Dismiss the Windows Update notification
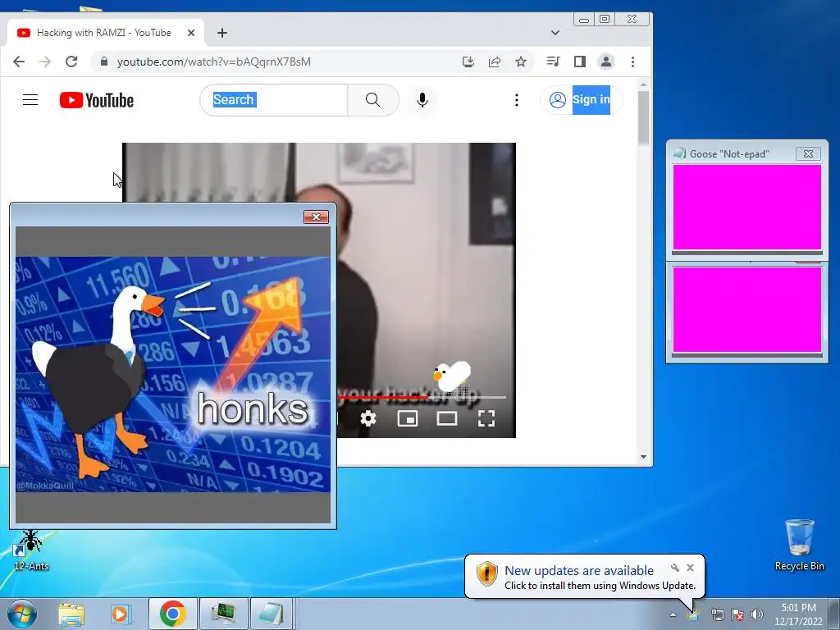The image size is (840, 630). (691, 568)
